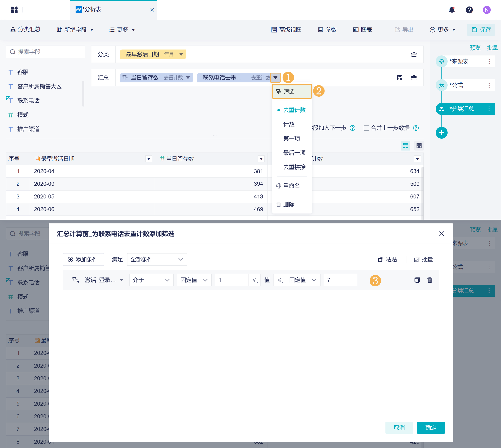Click the notification bell icon
This screenshot has width=501, height=448.
[x=452, y=10]
